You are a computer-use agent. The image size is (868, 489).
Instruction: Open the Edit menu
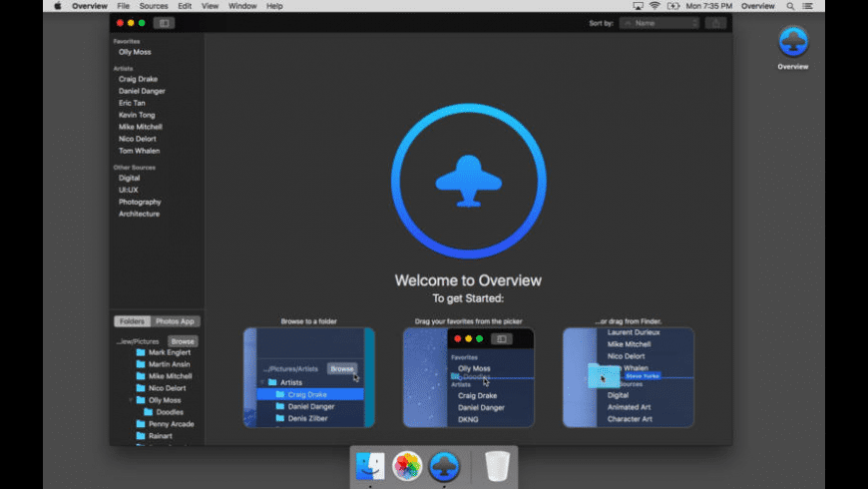185,6
